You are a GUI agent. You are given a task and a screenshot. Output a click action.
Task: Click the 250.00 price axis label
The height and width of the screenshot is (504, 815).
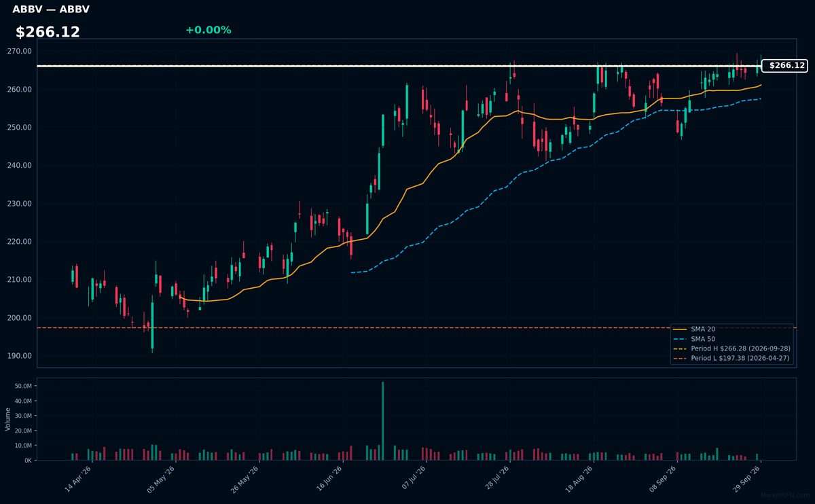point(20,128)
